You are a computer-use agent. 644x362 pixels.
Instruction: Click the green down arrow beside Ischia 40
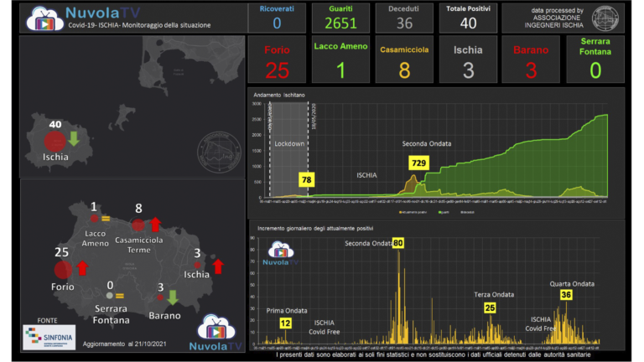coord(74,137)
